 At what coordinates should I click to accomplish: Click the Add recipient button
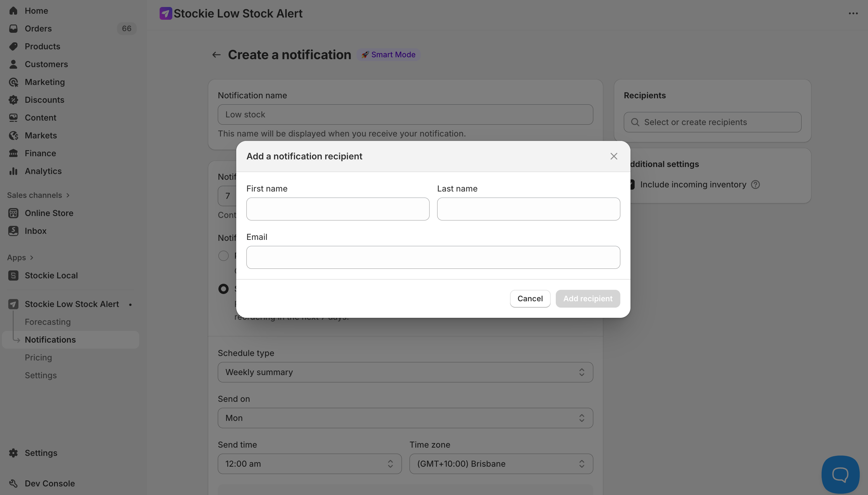pos(588,298)
